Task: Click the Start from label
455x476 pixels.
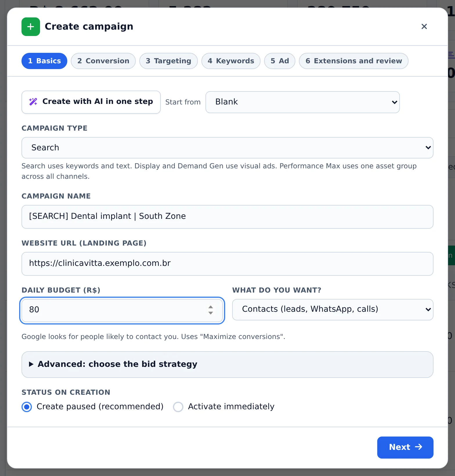Action: pos(183,102)
